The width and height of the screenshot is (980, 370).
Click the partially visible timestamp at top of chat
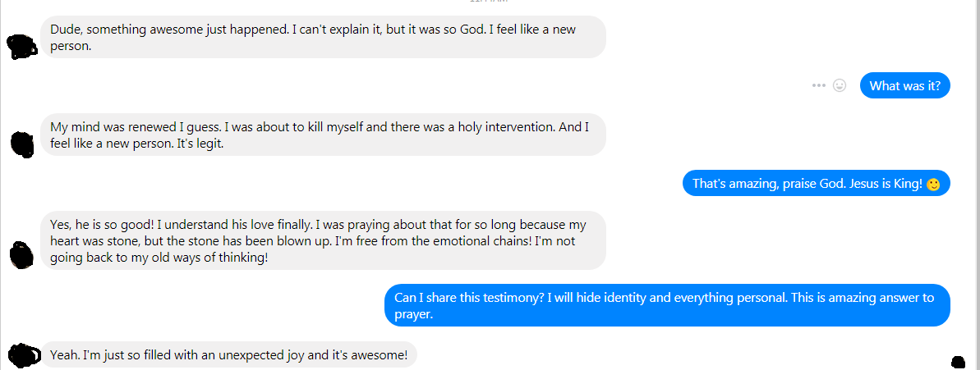pyautogui.click(x=490, y=2)
